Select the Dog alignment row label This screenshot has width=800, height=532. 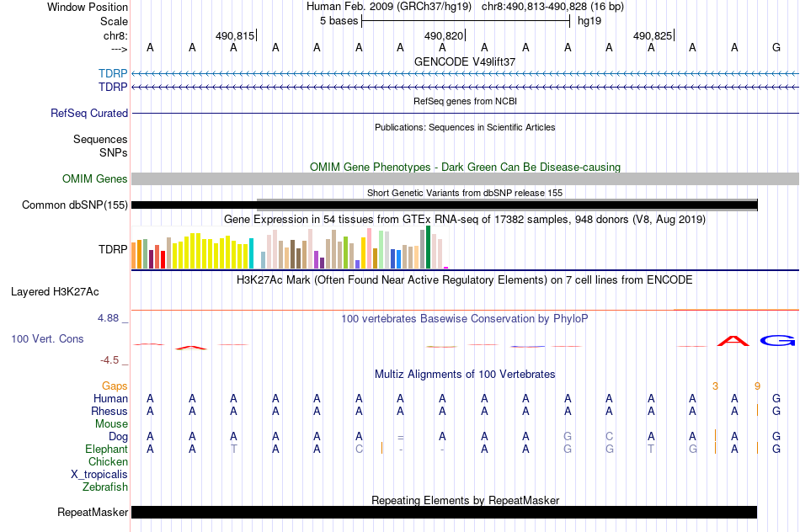[x=118, y=437]
